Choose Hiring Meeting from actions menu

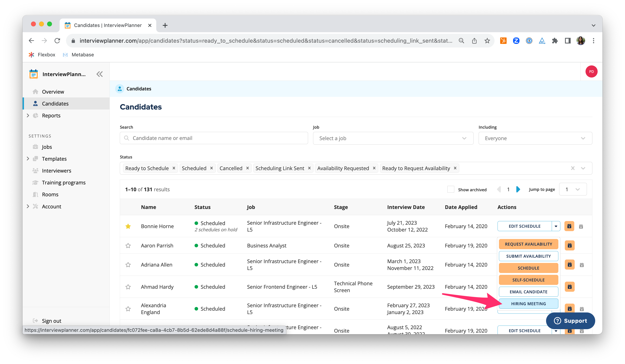(x=528, y=304)
